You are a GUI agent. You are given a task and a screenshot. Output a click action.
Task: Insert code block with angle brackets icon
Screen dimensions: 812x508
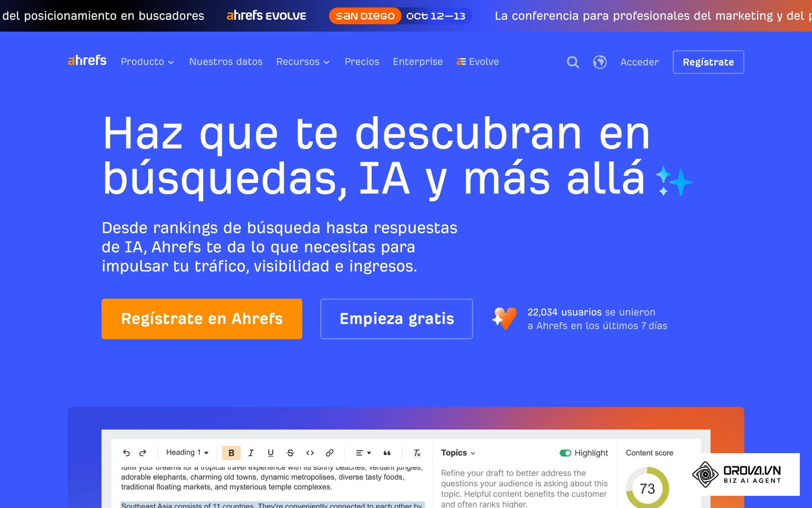click(310, 453)
